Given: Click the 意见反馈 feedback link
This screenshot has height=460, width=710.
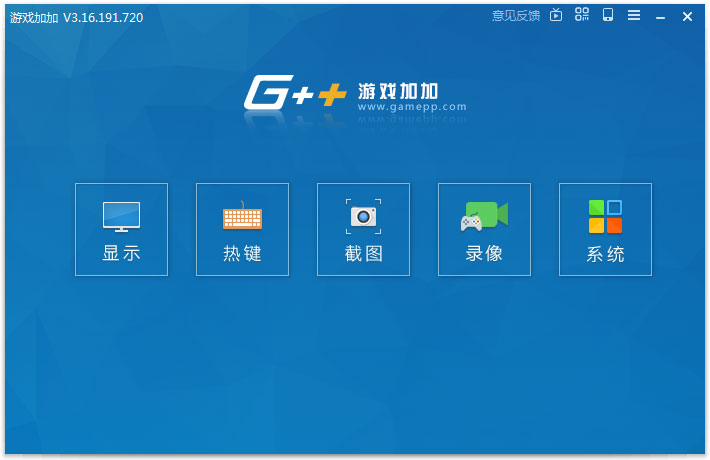Looking at the screenshot, I should click(516, 16).
